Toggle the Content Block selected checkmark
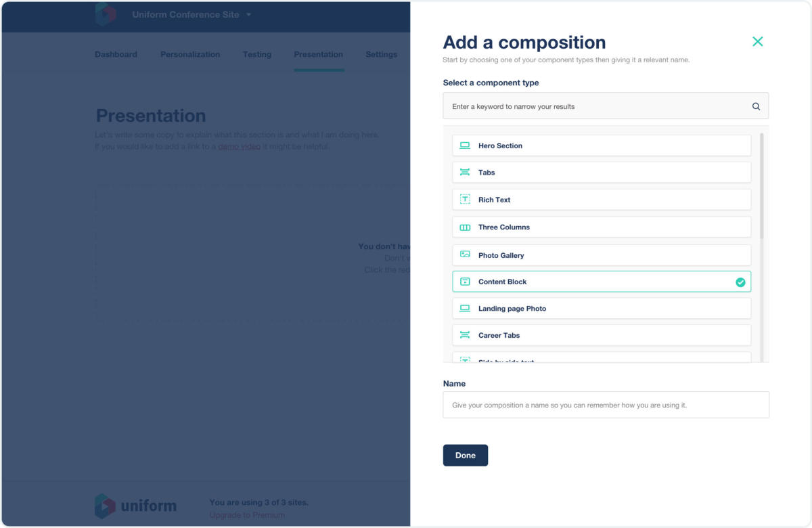Viewport: 812px width, 528px height. point(740,282)
